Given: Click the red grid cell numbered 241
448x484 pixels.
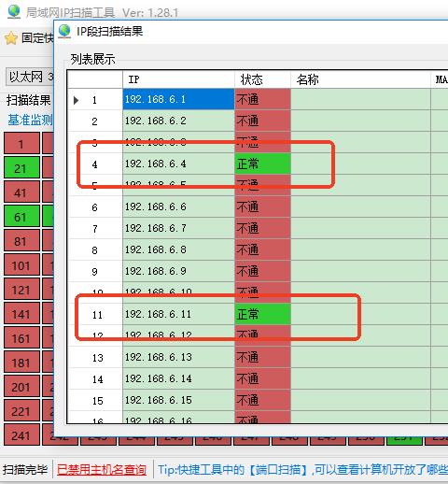Looking at the screenshot, I should [x=21, y=435].
